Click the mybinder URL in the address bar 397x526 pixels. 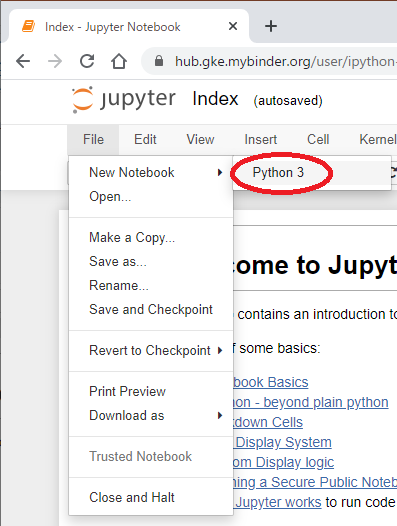coord(286,61)
